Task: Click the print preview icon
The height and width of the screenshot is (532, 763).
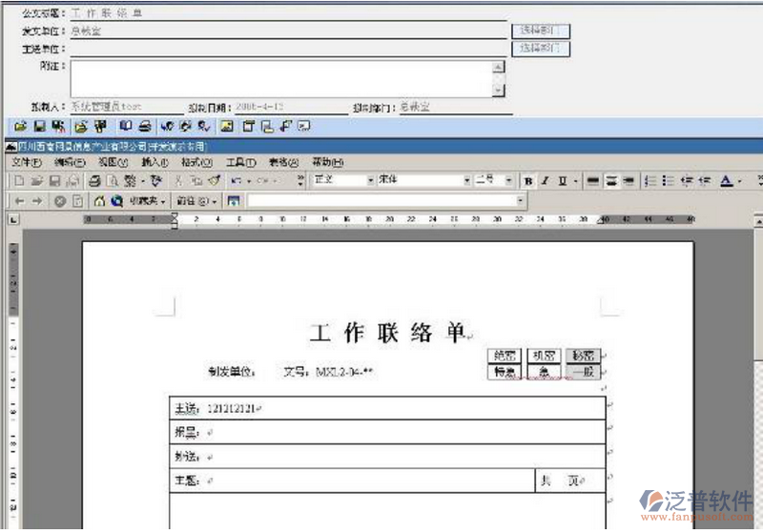Action: tap(113, 180)
